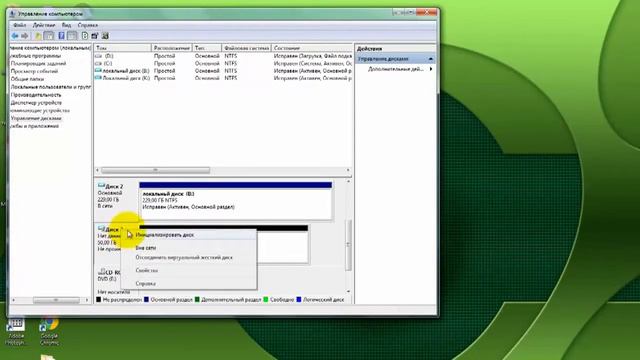Screen dimensions: 640x360
Task: Sort by the Тип column header
Action: (x=207, y=48)
